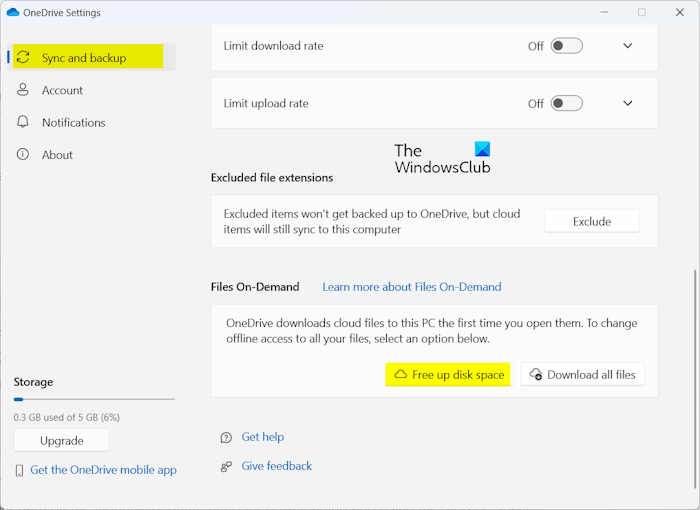Screen dimensions: 700x510
Task: Open the Account settings section
Action: tap(62, 90)
